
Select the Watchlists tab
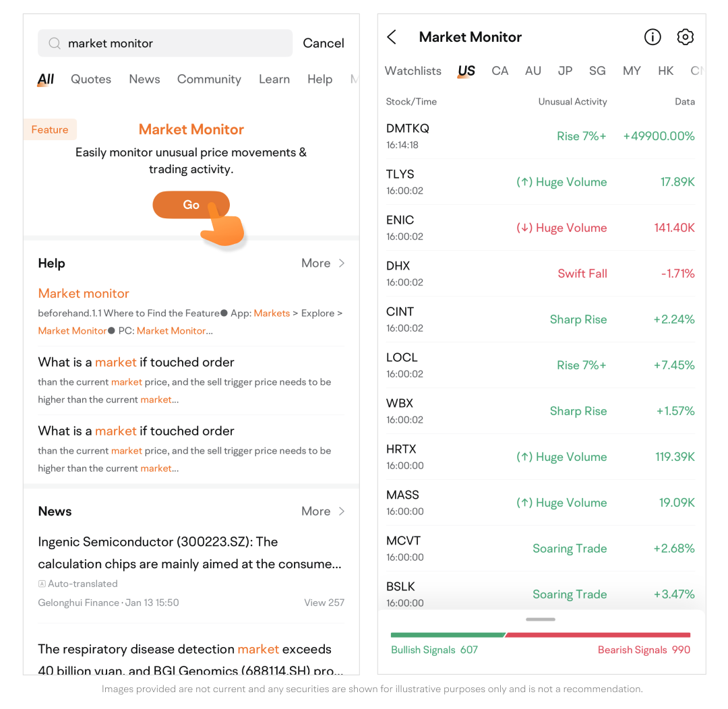point(413,71)
